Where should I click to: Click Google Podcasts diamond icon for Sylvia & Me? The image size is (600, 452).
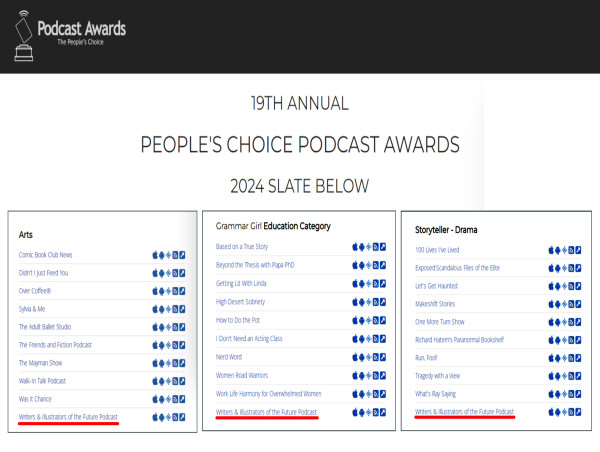168,309
